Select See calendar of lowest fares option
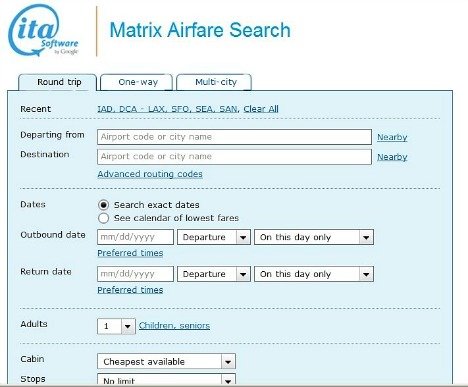 pyautogui.click(x=104, y=218)
